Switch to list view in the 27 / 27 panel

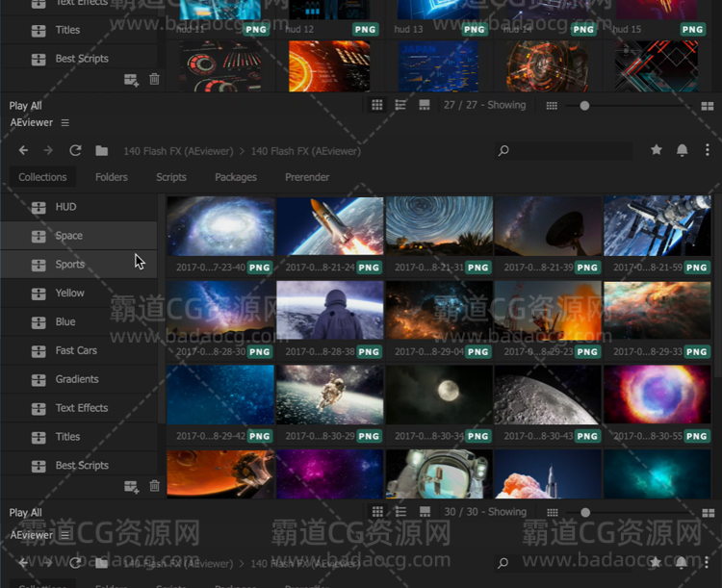click(400, 105)
